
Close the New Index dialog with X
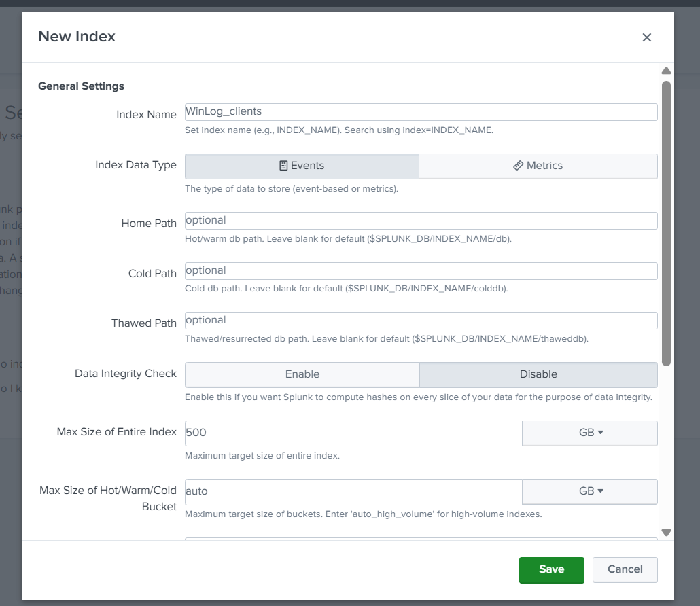pos(646,37)
